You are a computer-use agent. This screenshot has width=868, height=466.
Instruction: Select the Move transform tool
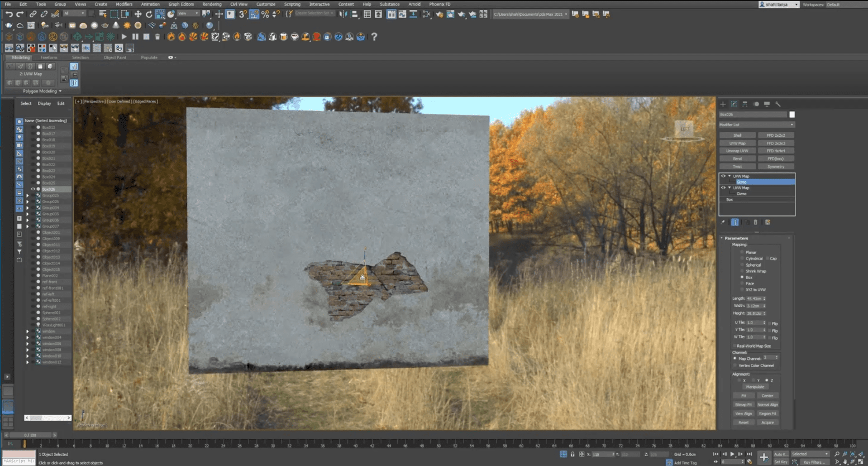(137, 14)
